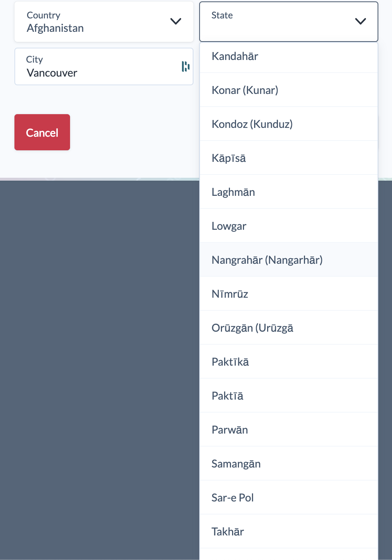Screen dimensions: 392x560
Task: Click the Cancel button
Action: click(x=42, y=132)
